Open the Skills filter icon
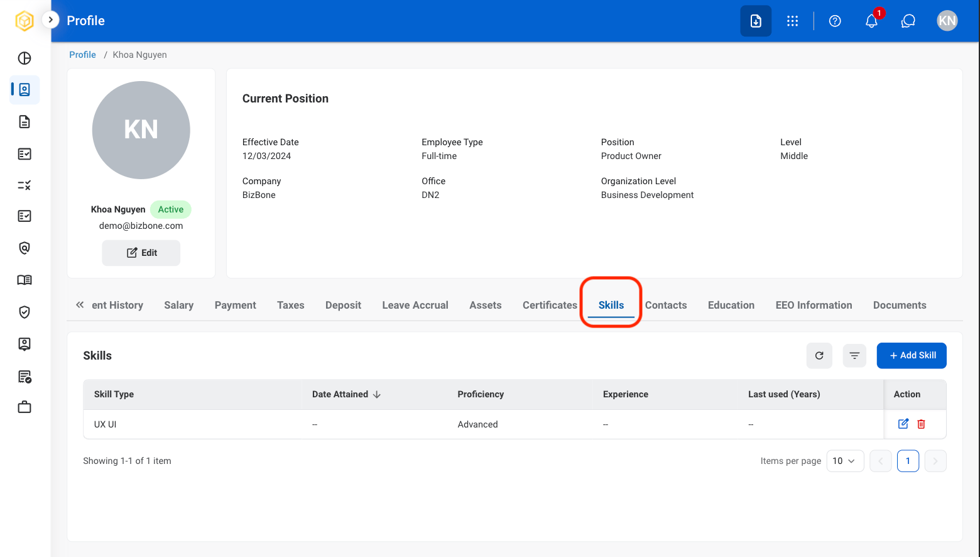The height and width of the screenshot is (557, 980). [x=854, y=356]
